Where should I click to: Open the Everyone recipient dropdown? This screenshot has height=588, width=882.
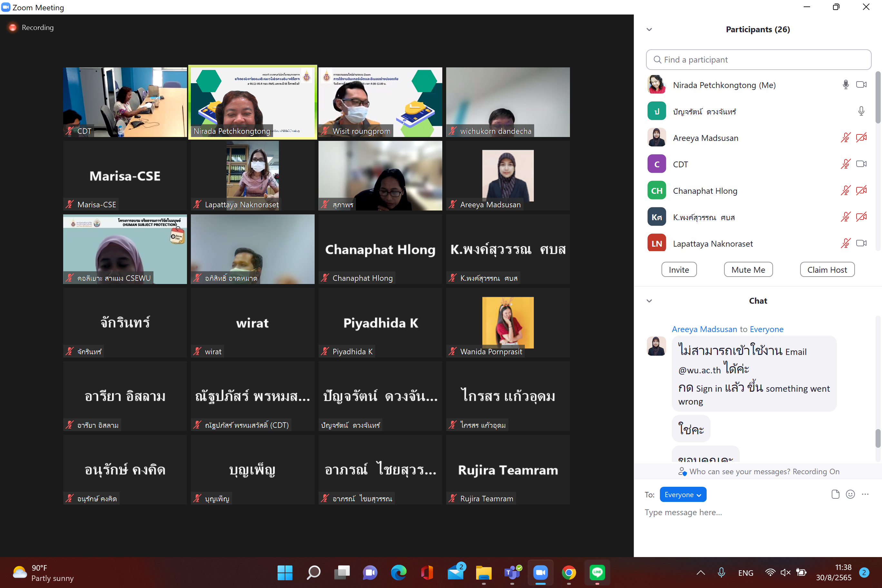pyautogui.click(x=682, y=494)
